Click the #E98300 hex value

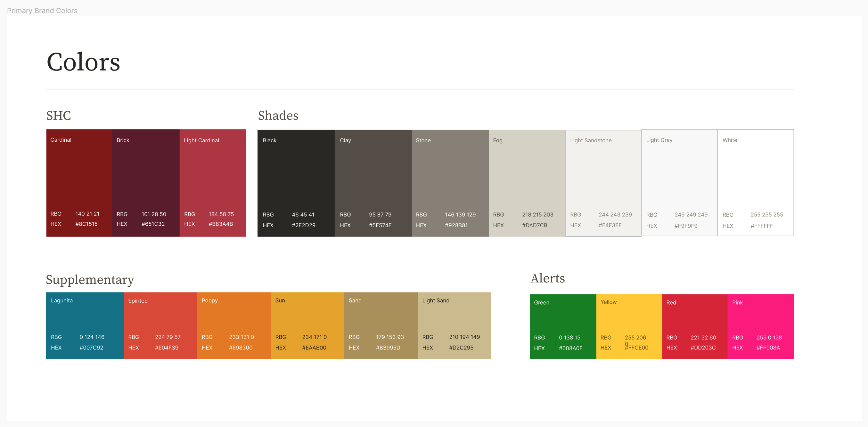tap(241, 348)
